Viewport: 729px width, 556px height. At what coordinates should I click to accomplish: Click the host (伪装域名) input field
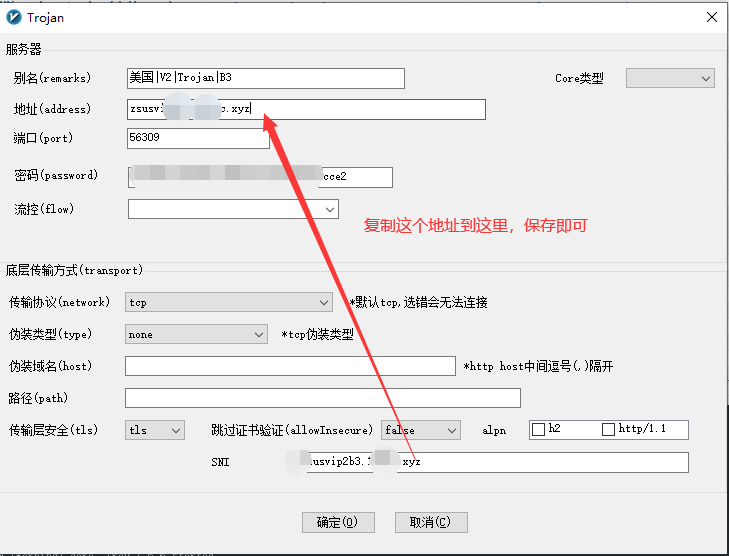click(x=290, y=366)
